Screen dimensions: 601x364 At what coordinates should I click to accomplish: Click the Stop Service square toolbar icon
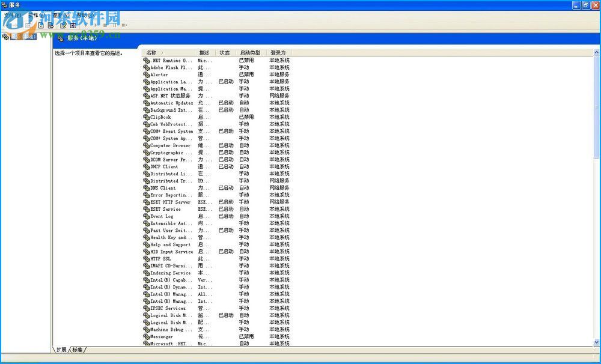click(x=105, y=25)
